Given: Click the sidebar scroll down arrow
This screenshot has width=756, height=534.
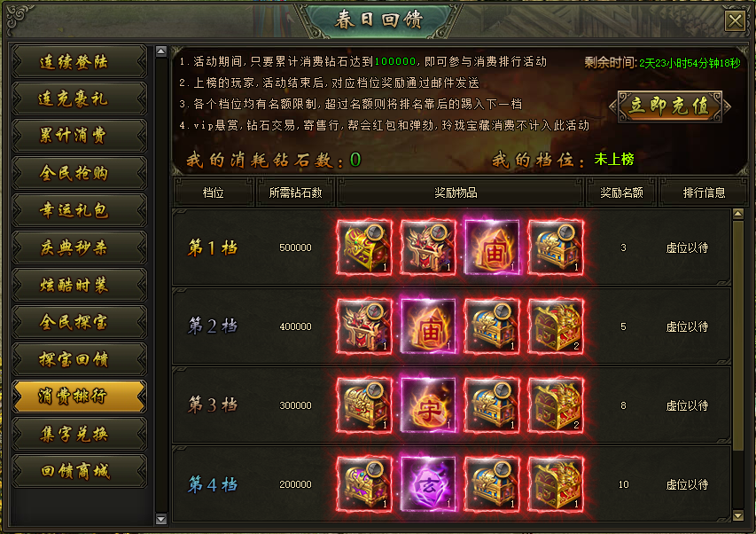Looking at the screenshot, I should point(161,520).
